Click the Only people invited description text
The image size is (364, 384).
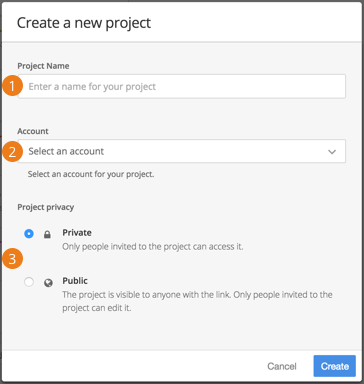153,247
